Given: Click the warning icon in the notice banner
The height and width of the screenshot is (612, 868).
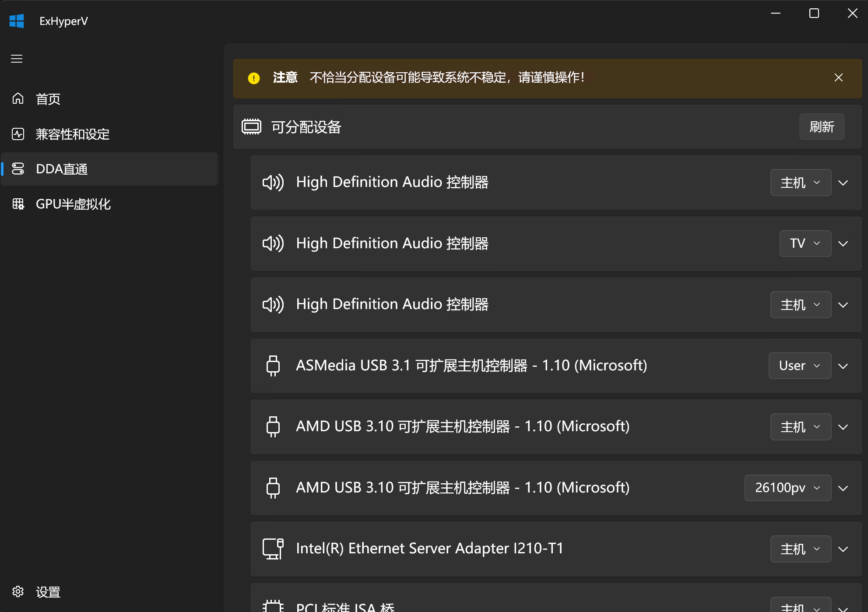Looking at the screenshot, I should 254,78.
